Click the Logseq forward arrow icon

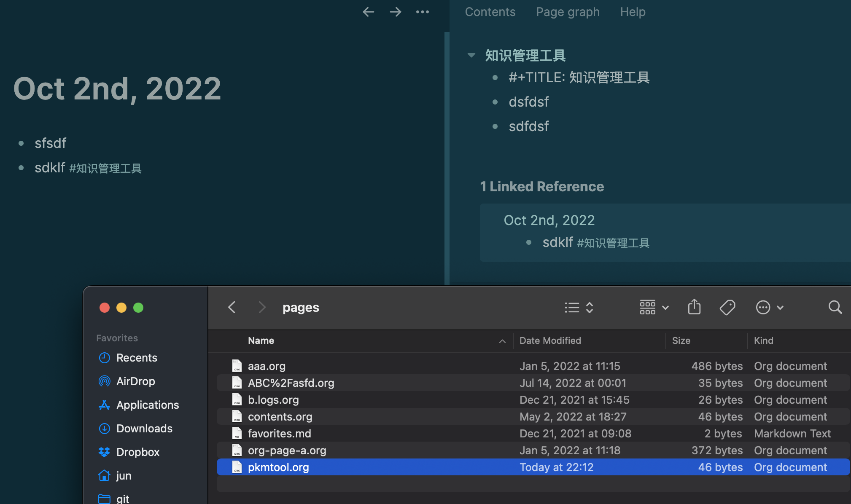click(x=395, y=12)
